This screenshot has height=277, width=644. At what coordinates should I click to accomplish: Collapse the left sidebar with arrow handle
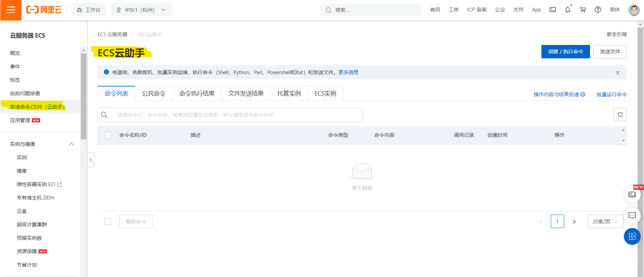(x=91, y=160)
